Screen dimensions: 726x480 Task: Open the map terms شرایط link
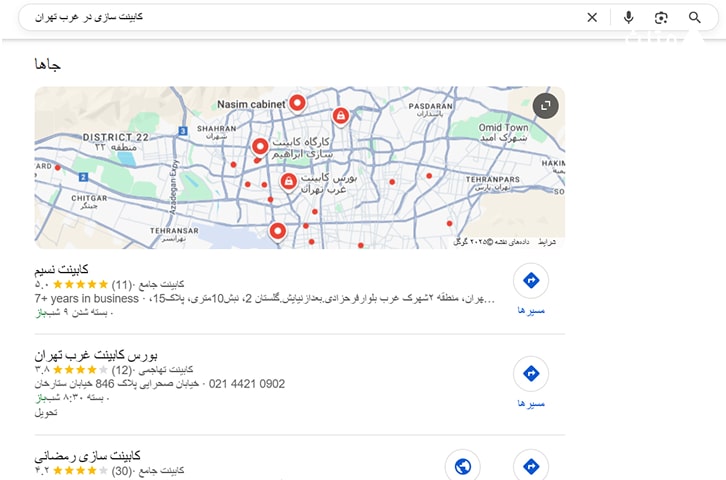pyautogui.click(x=547, y=242)
